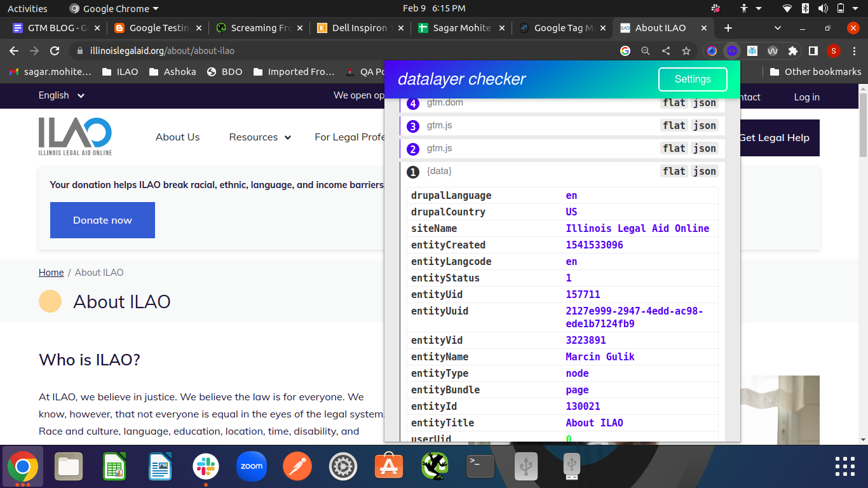Click the Share this page icon
The image size is (868, 488).
tap(665, 51)
